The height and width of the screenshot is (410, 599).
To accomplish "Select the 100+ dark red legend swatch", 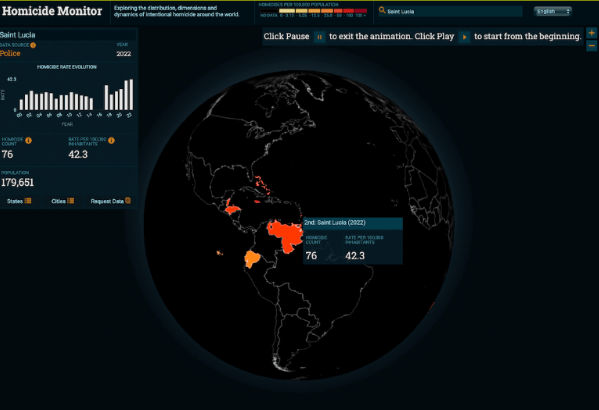I will (361, 11).
